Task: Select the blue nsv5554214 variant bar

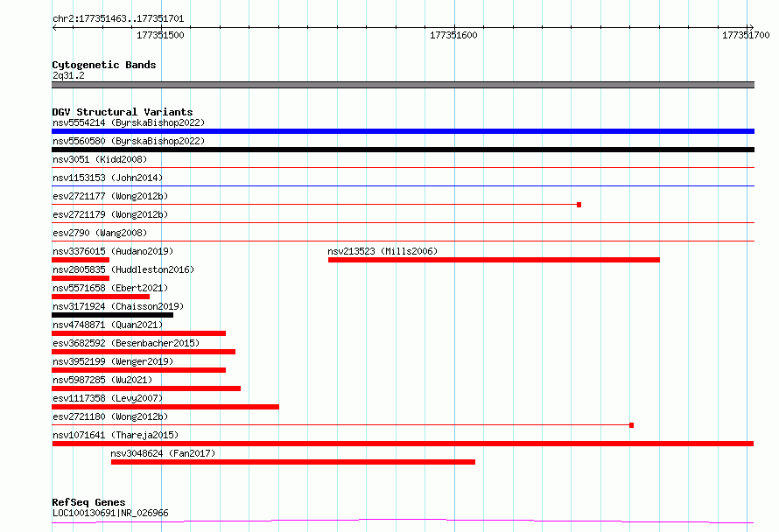Action: 403,131
